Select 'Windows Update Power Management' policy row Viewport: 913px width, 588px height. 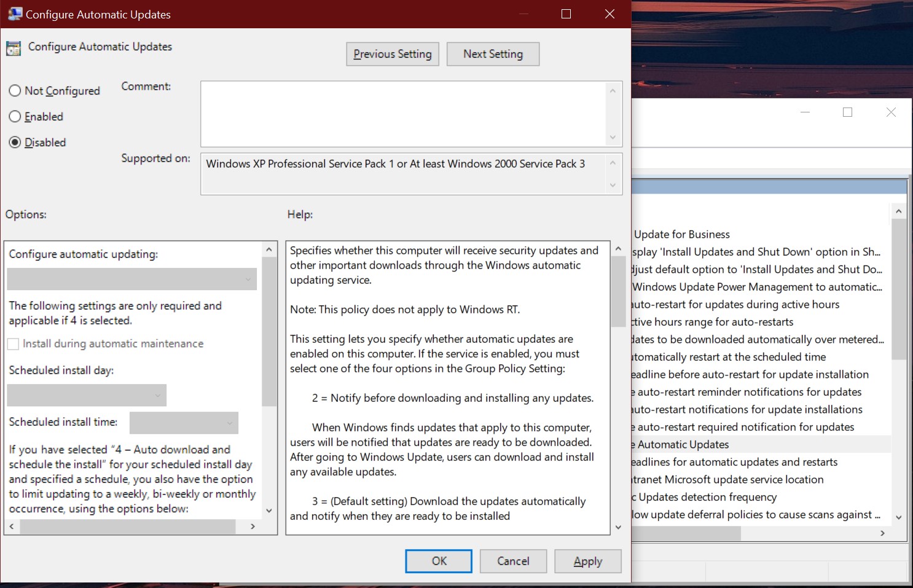757,287
